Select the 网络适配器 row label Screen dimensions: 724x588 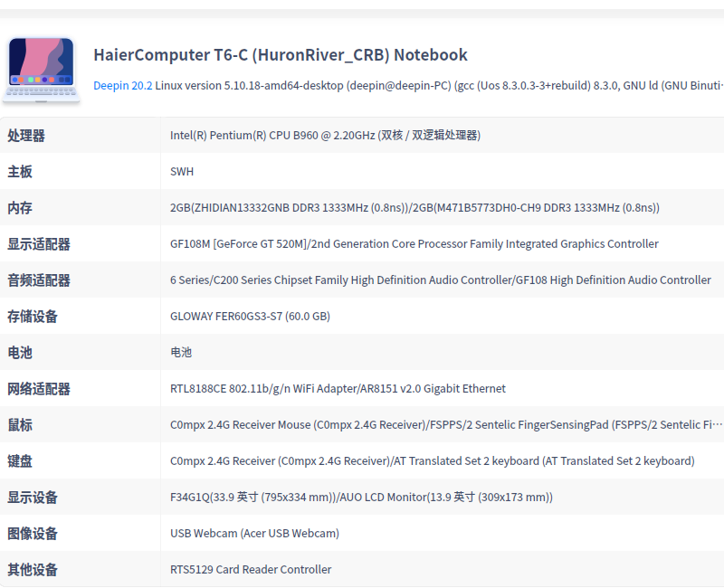tap(39, 389)
